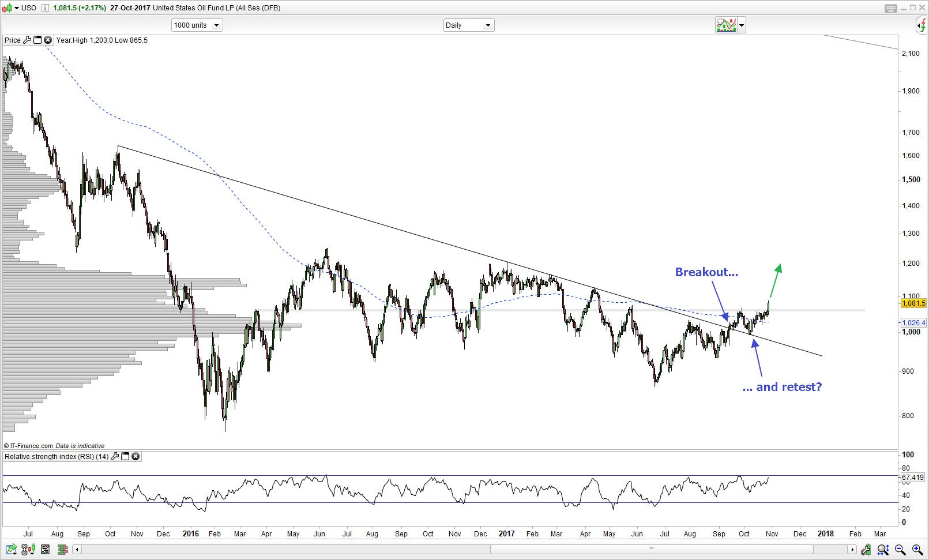This screenshot has width=929, height=560.
Task: Click the horizontal scrollbar left arrow
Action: coord(77,549)
